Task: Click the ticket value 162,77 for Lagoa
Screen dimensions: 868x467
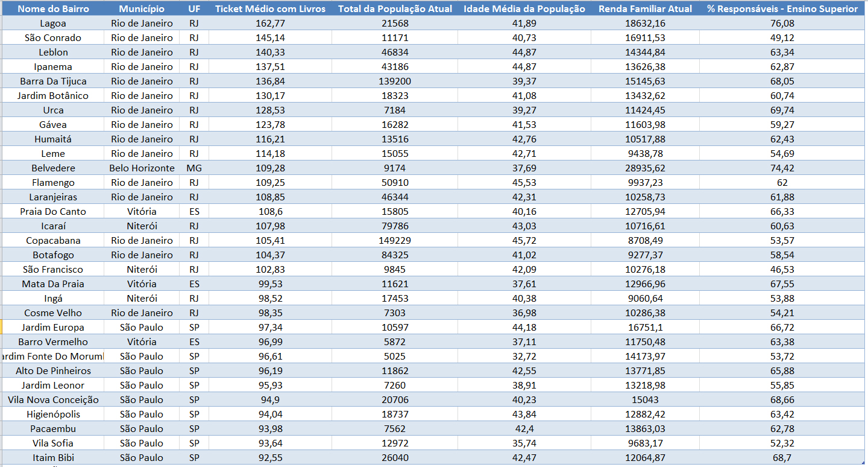Action: click(x=270, y=23)
